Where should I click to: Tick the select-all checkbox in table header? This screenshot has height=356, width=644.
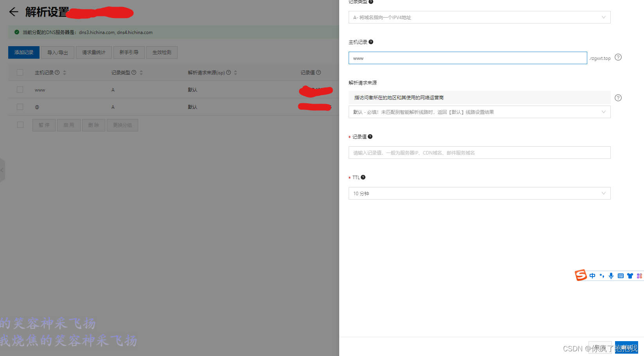(x=20, y=72)
